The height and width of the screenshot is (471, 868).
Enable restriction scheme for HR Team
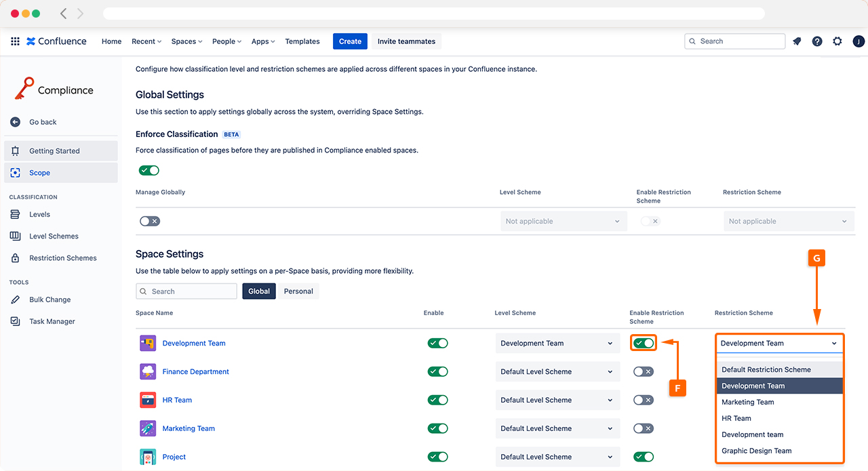pyautogui.click(x=643, y=400)
